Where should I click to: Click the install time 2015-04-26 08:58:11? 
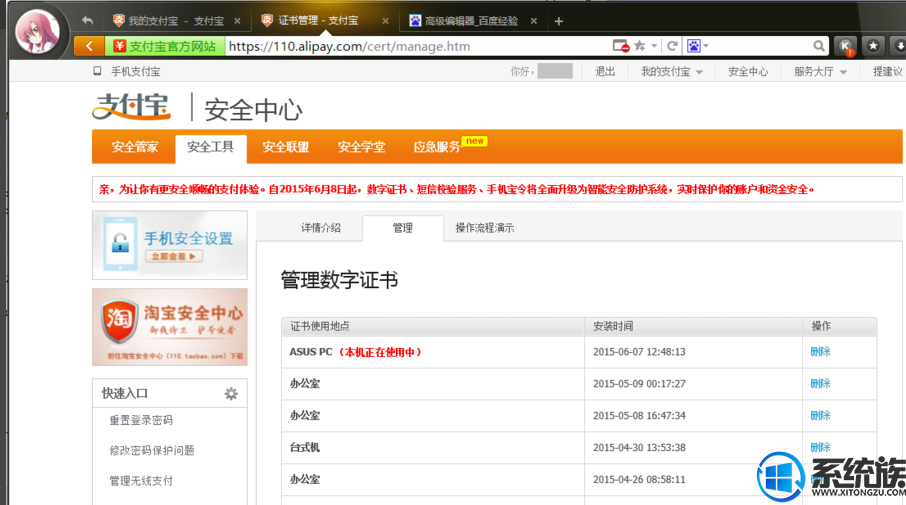pos(639,480)
